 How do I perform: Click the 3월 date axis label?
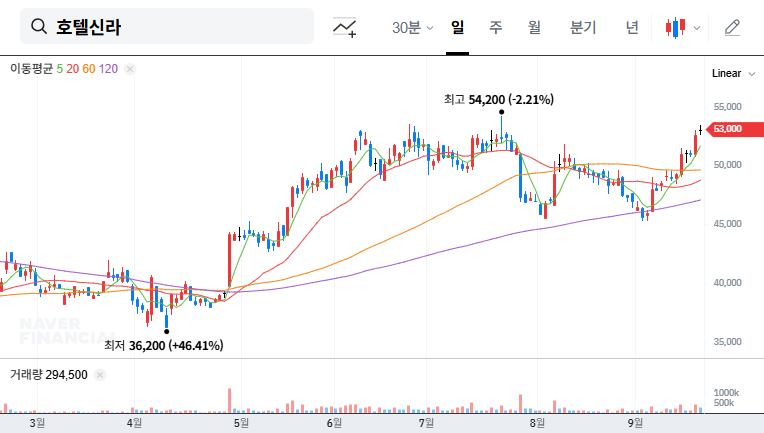pos(37,423)
